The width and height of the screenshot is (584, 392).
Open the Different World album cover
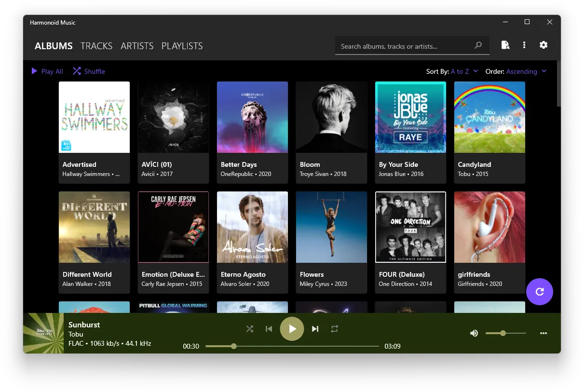coord(94,227)
